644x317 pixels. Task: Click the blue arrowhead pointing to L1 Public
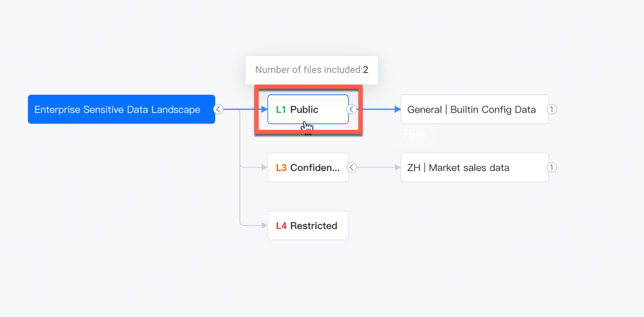point(264,109)
